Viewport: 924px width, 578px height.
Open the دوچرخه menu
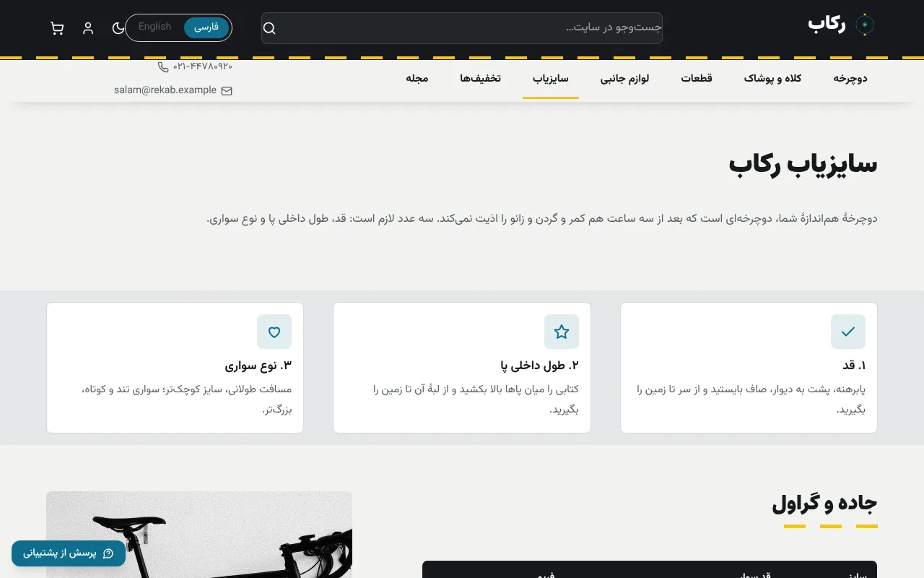tap(850, 79)
